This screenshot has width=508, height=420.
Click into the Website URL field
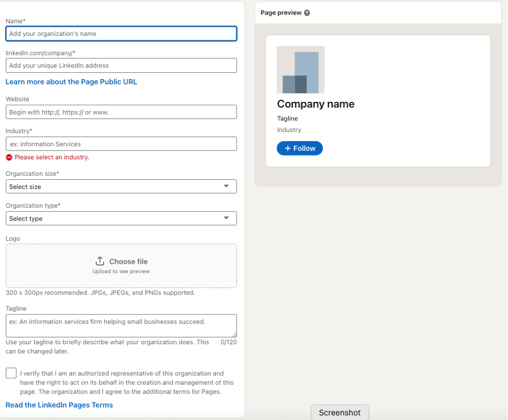[121, 112]
